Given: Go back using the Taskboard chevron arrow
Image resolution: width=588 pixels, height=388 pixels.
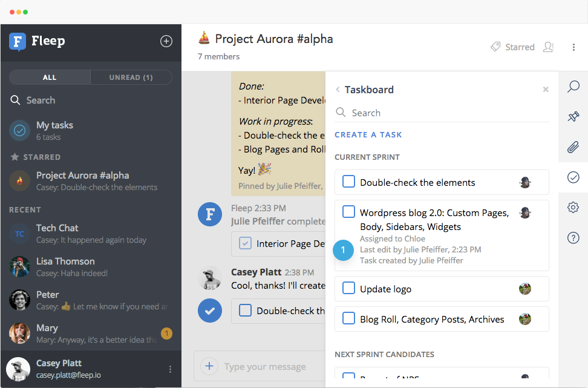Looking at the screenshot, I should click(338, 90).
